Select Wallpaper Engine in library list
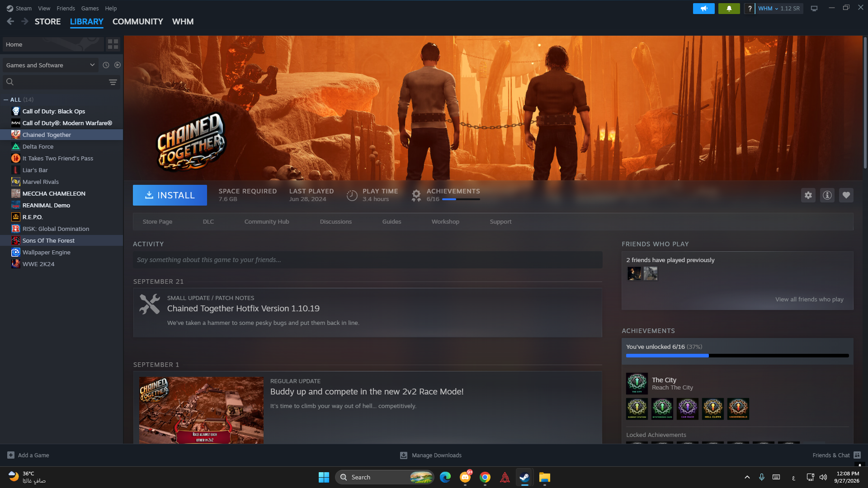Screen dimensions: 868x488 point(61,252)
